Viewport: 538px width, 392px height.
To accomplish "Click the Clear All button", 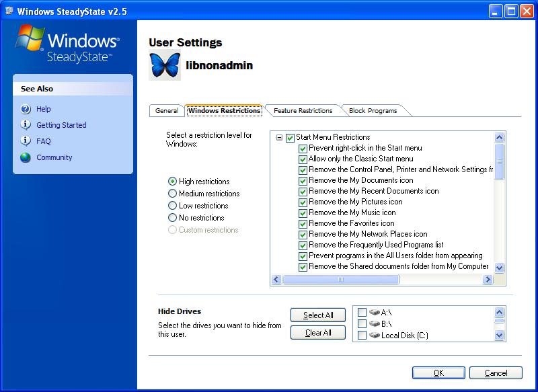I will (318, 333).
